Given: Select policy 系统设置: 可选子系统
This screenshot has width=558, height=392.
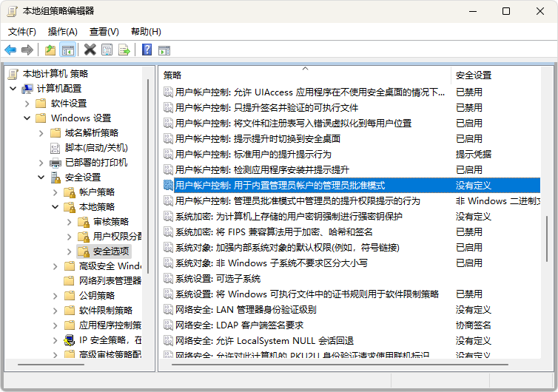Looking at the screenshot, I should pyautogui.click(x=218, y=279).
